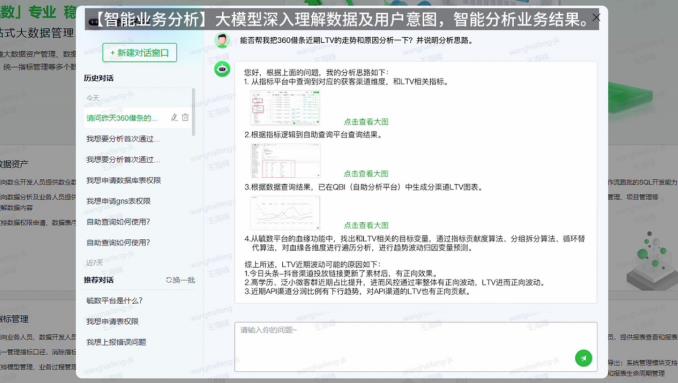Image resolution: width=678 pixels, height=383 pixels.
Task: Open 点击查看大图 link beside the LTV chart
Action: tap(366, 225)
